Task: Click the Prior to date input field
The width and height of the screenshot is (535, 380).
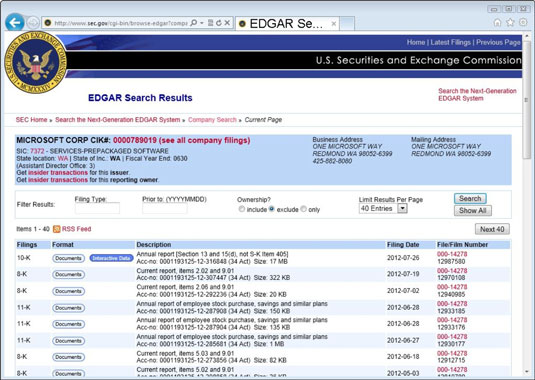Action: 165,208
